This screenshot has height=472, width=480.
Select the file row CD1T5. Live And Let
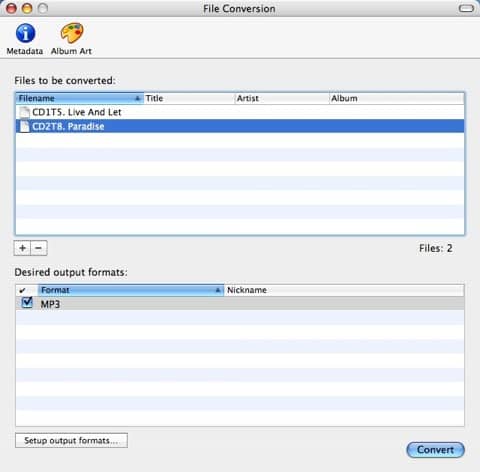click(x=240, y=112)
